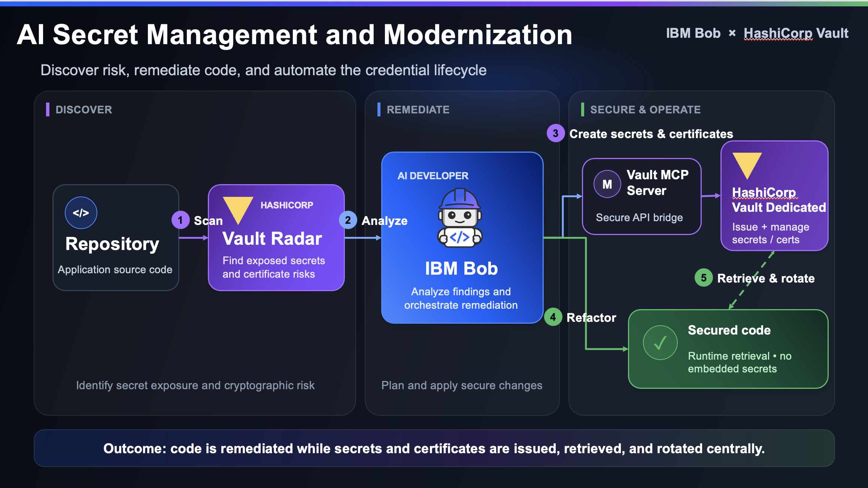
Task: Click the DISCOVER section heading
Action: tap(84, 110)
